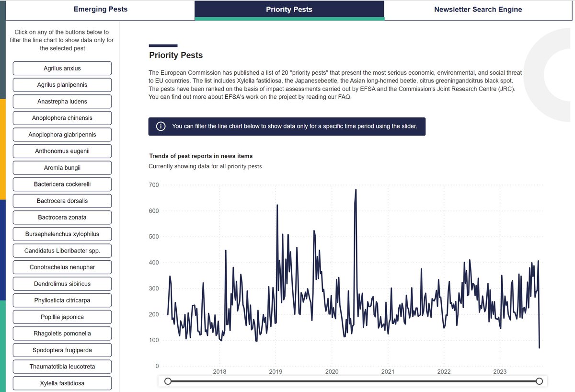Switch to the Emerging Pests tab
575x392 pixels.
pos(100,10)
